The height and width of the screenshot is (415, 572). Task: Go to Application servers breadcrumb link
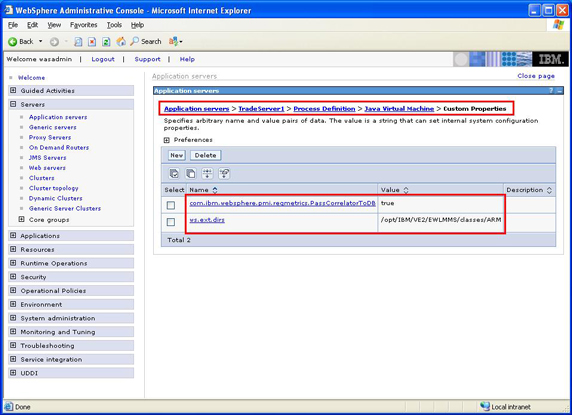tap(197, 109)
